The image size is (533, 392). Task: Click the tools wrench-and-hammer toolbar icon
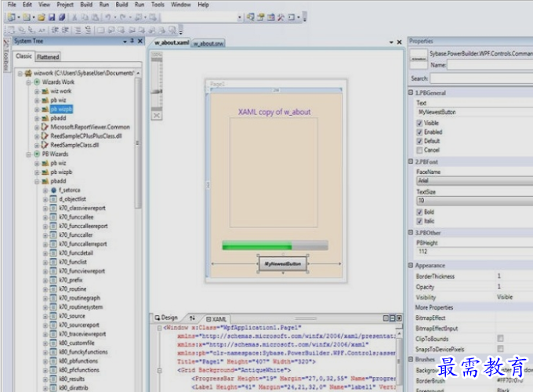281,17
